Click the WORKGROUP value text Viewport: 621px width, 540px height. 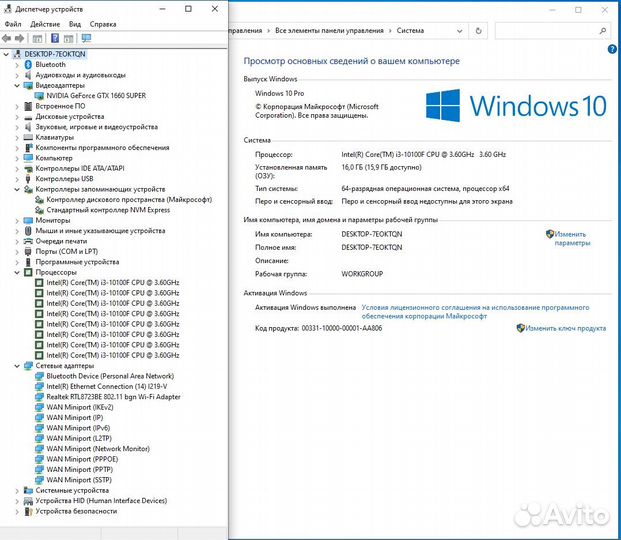(362, 274)
